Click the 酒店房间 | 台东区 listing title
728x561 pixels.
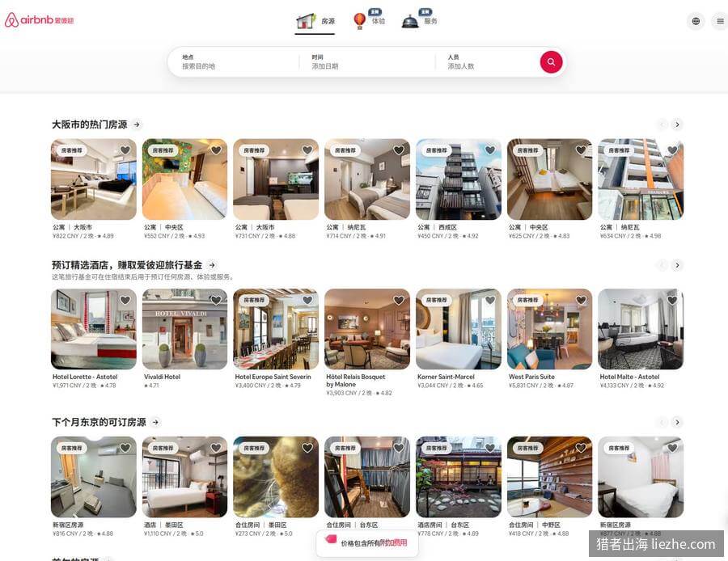click(x=443, y=525)
